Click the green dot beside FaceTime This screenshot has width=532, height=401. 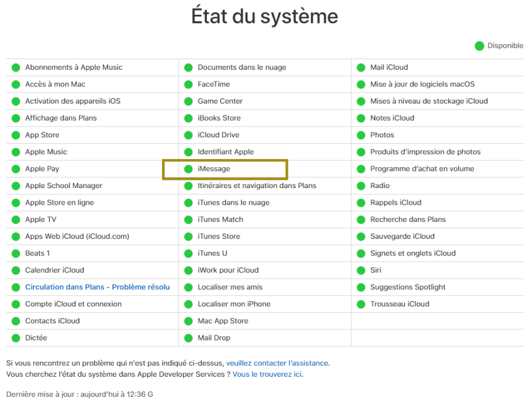tap(189, 85)
